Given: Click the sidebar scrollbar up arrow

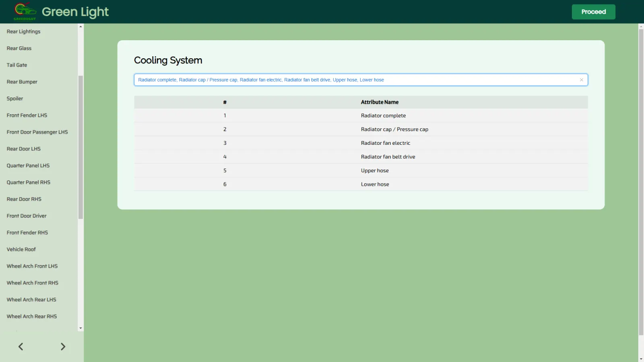Looking at the screenshot, I should click(x=80, y=27).
